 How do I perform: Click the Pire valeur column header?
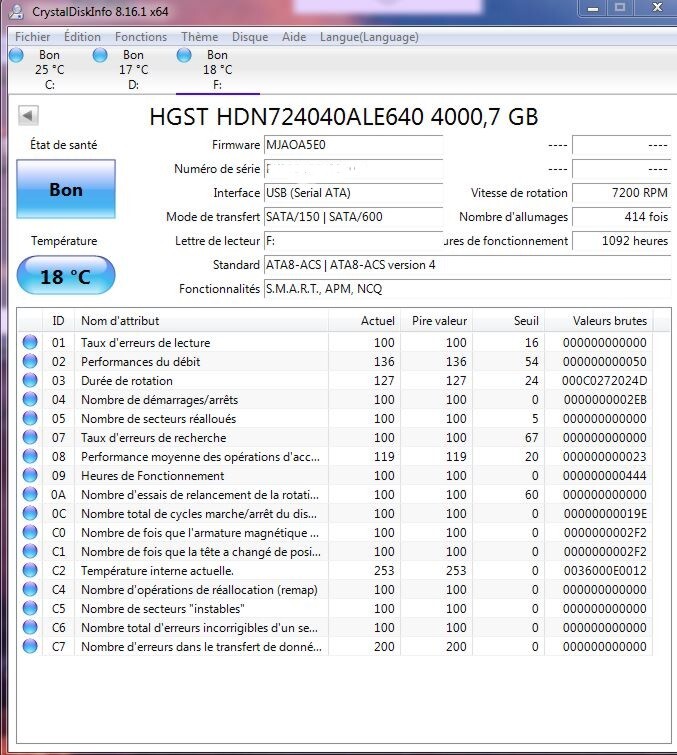[436, 321]
